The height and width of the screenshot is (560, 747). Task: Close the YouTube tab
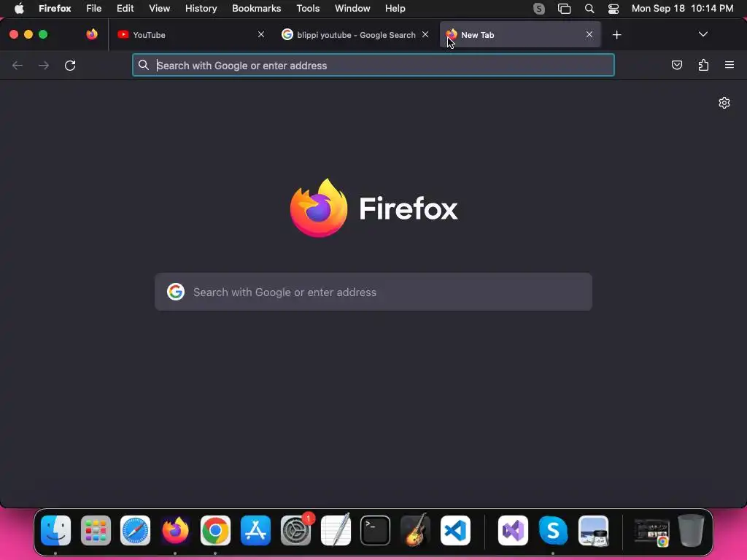(261, 34)
